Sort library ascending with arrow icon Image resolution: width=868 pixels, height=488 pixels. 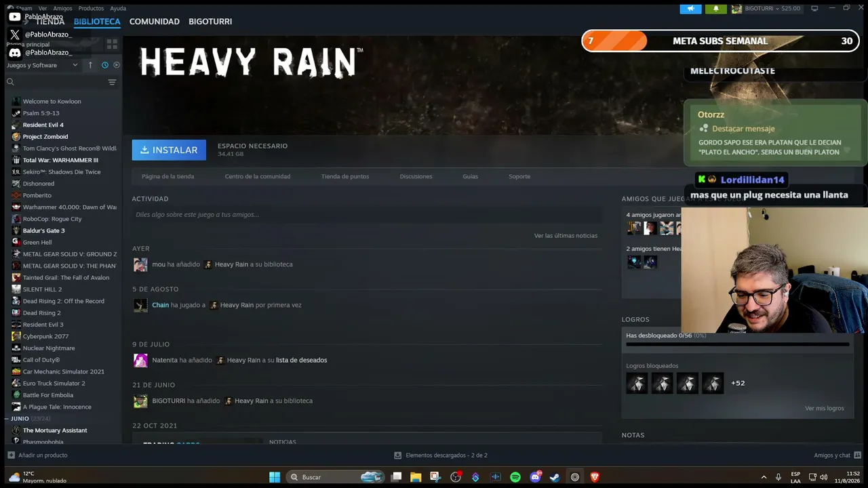[x=90, y=65]
